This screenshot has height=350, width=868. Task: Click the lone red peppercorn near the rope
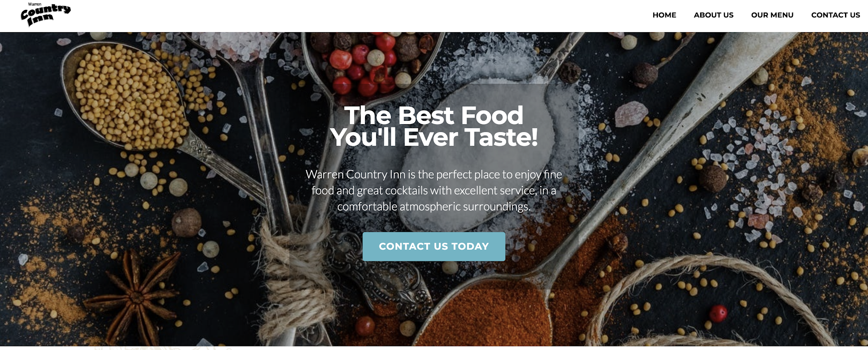(x=718, y=313)
